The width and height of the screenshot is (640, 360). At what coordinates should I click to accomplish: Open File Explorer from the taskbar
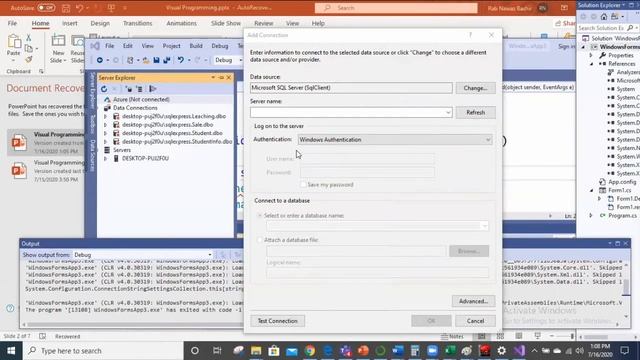256,351
